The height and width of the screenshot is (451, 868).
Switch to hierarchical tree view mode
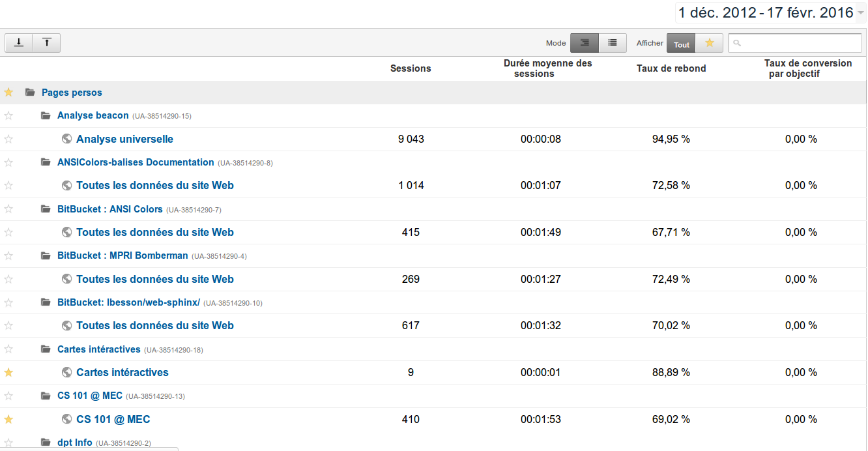tap(585, 43)
